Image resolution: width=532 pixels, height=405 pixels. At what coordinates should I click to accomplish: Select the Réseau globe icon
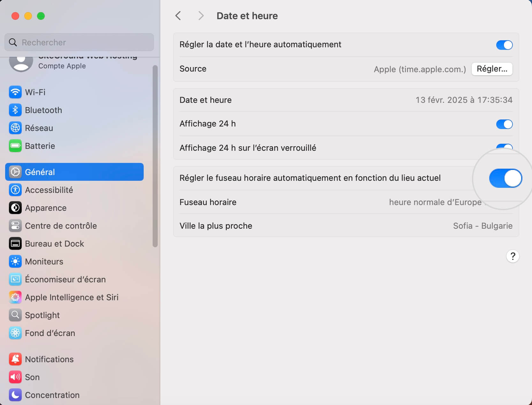tap(15, 128)
